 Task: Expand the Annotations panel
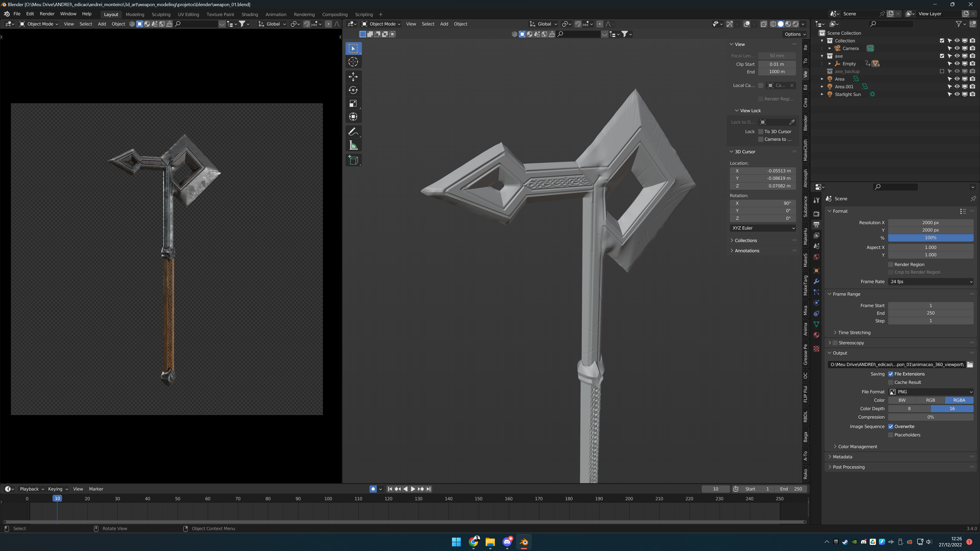click(x=747, y=251)
